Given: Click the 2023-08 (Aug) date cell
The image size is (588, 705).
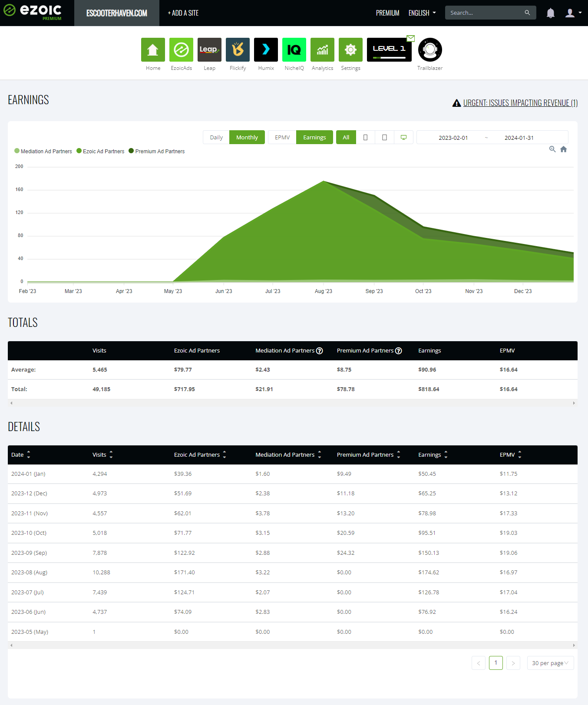Looking at the screenshot, I should click(29, 573).
